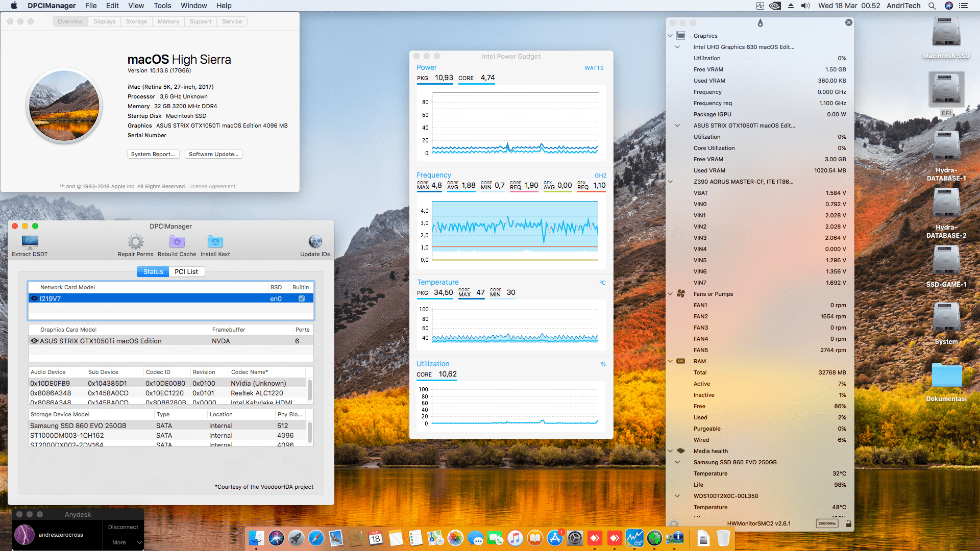The image size is (980, 551).
Task: Click the Install Kext icon
Action: [215, 241]
